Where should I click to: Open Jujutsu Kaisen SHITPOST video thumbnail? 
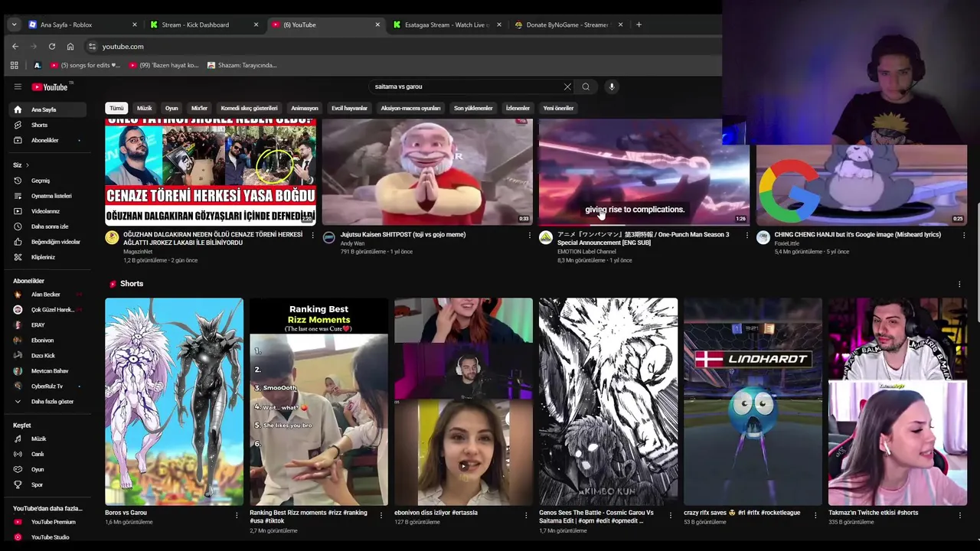[x=427, y=171]
